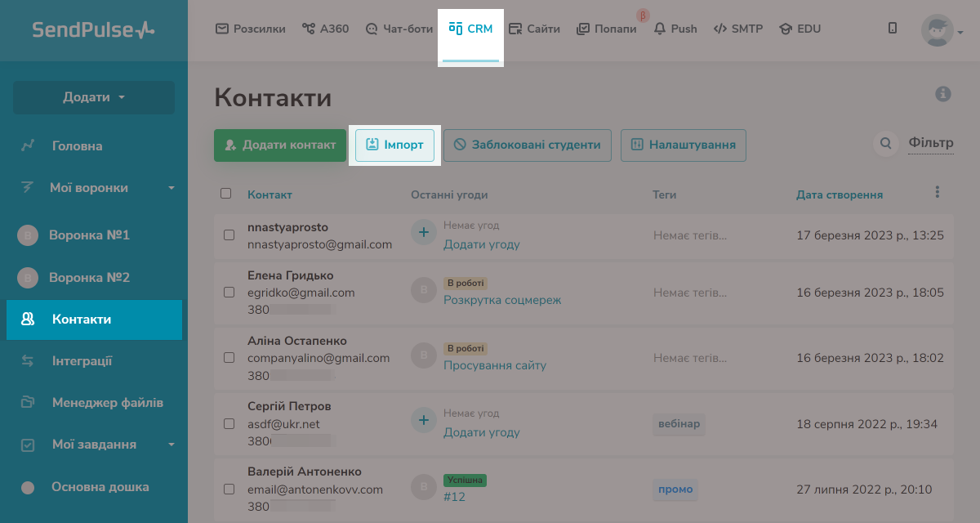Viewport: 980px width, 523px height.
Task: Open the user avatar account menu
Action: 942,30
